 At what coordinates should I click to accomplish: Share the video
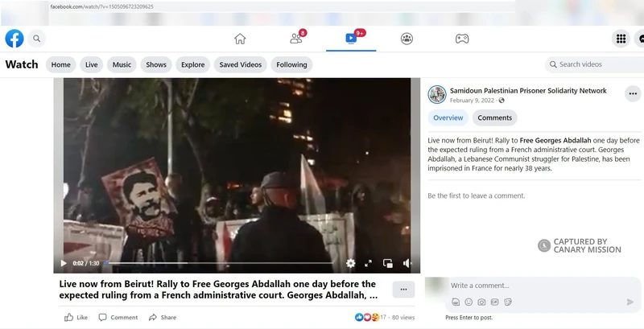pos(163,317)
